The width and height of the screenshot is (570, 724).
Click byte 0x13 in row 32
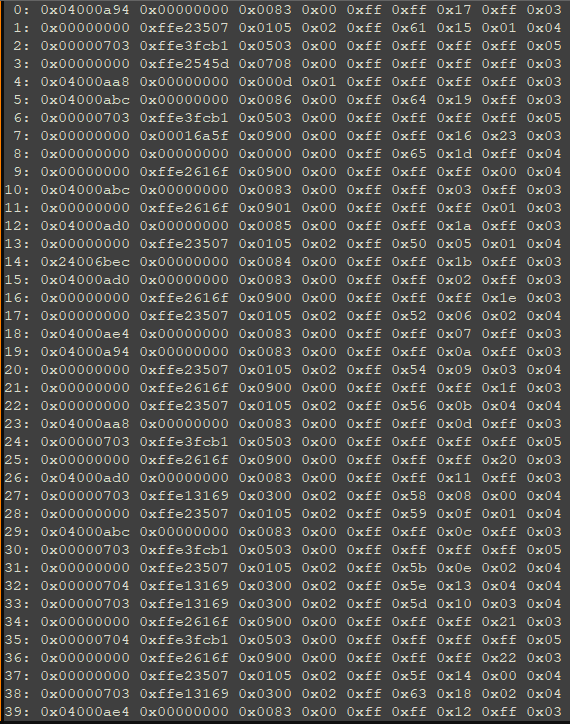coord(454,586)
